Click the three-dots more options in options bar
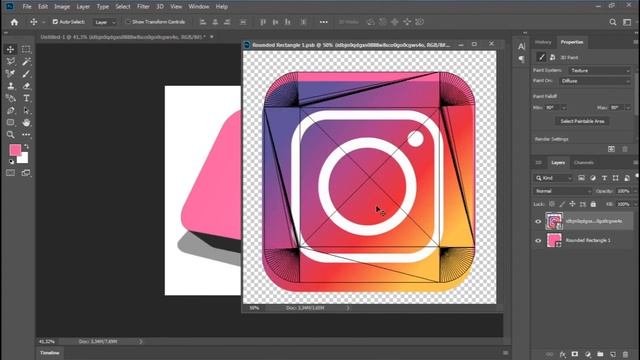Screen dimensions: 640x360 point(324,22)
